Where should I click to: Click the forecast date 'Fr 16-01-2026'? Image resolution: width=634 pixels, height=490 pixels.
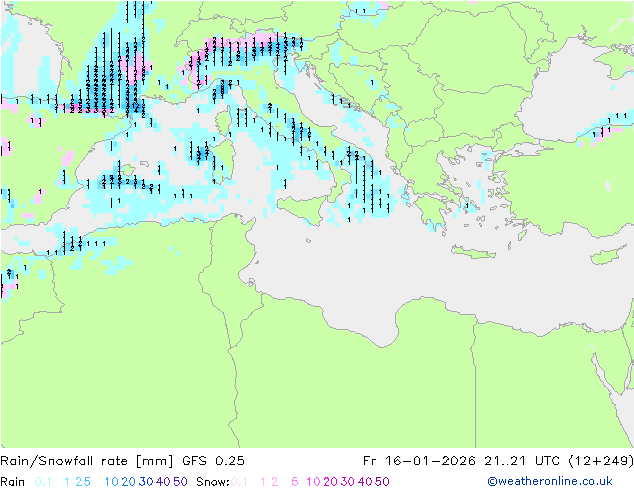click(418, 461)
